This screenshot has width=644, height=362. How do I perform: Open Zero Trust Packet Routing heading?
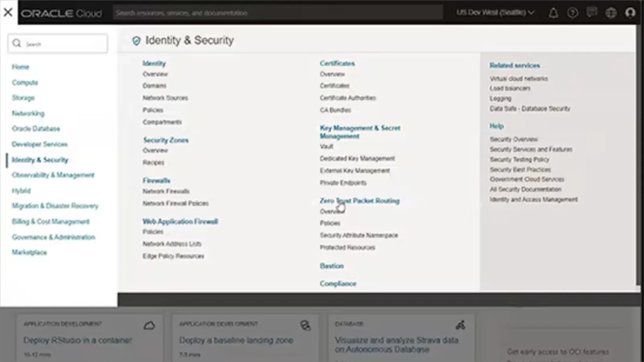pos(359,201)
